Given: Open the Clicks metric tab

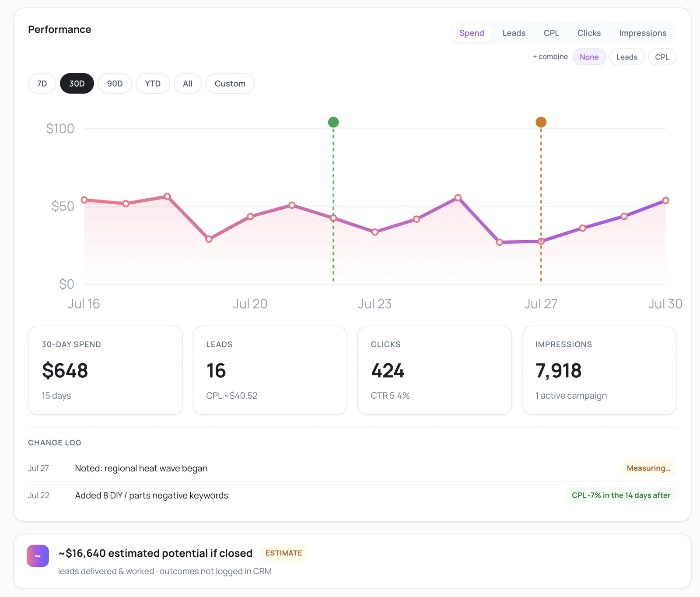Looking at the screenshot, I should coord(589,33).
